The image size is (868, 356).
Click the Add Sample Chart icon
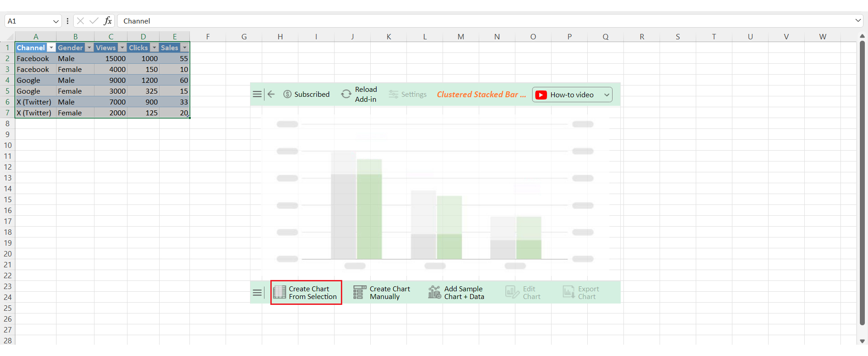point(434,292)
